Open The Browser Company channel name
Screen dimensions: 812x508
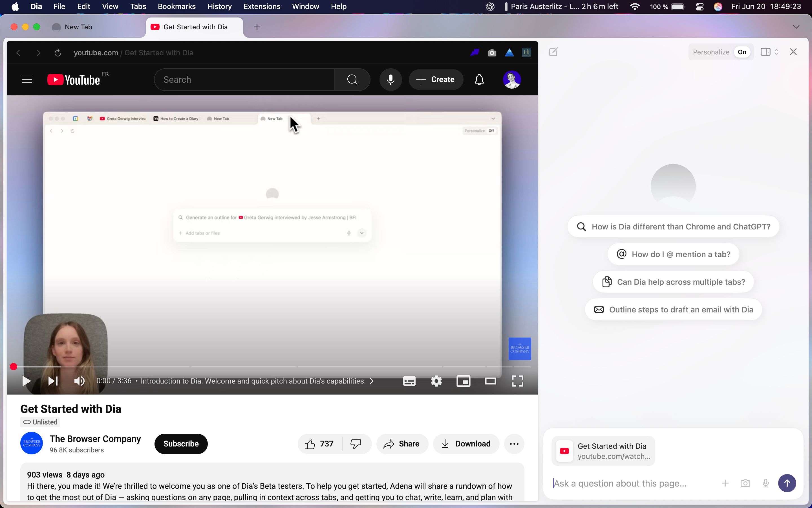point(95,439)
